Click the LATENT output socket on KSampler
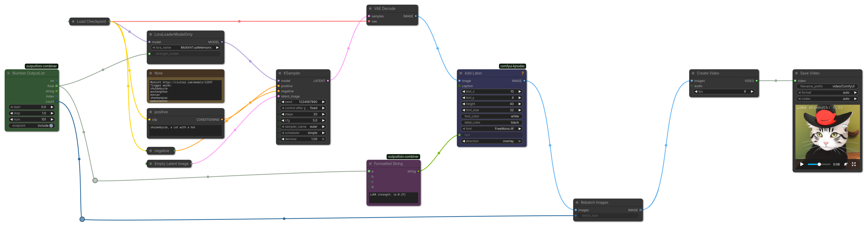Screen dimensions: 868x227 (x=327, y=81)
